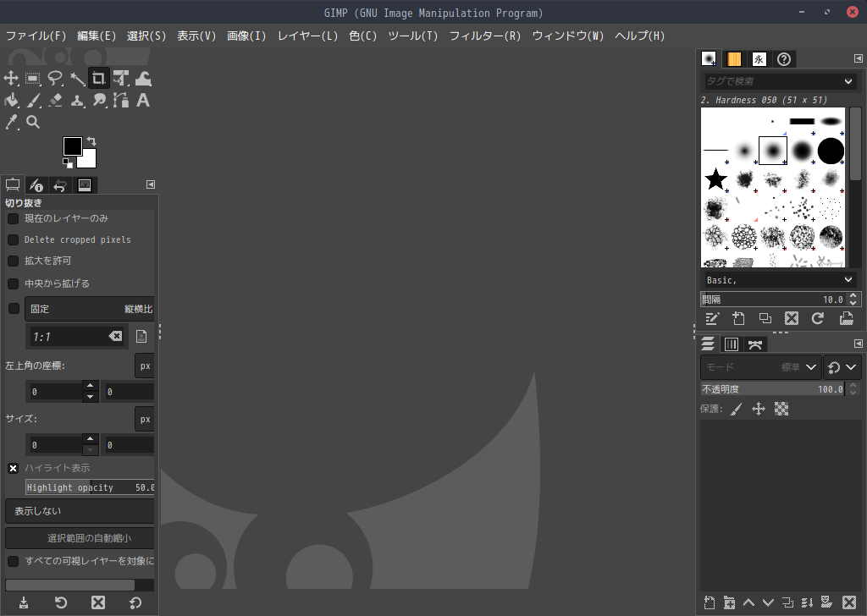Select the star brush thumbnail

pos(715,179)
